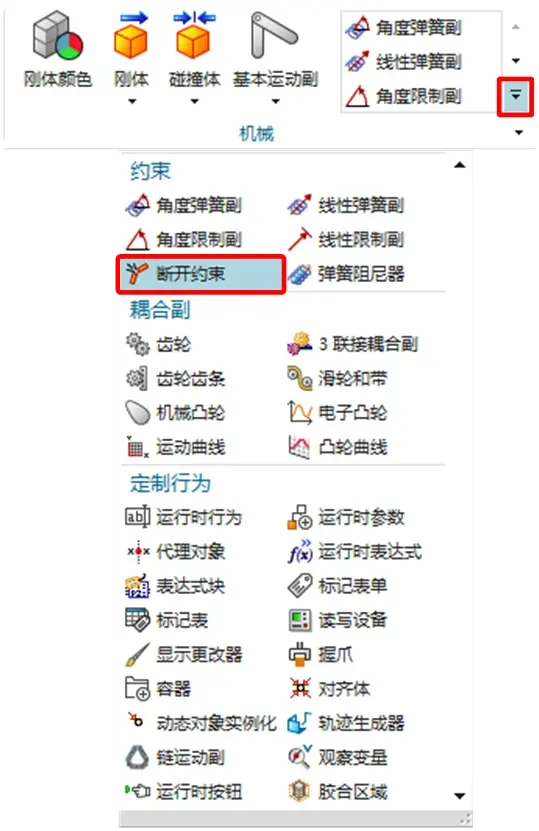Open the 观察变量 watch variable tool
539x831 pixels.
tap(299, 757)
